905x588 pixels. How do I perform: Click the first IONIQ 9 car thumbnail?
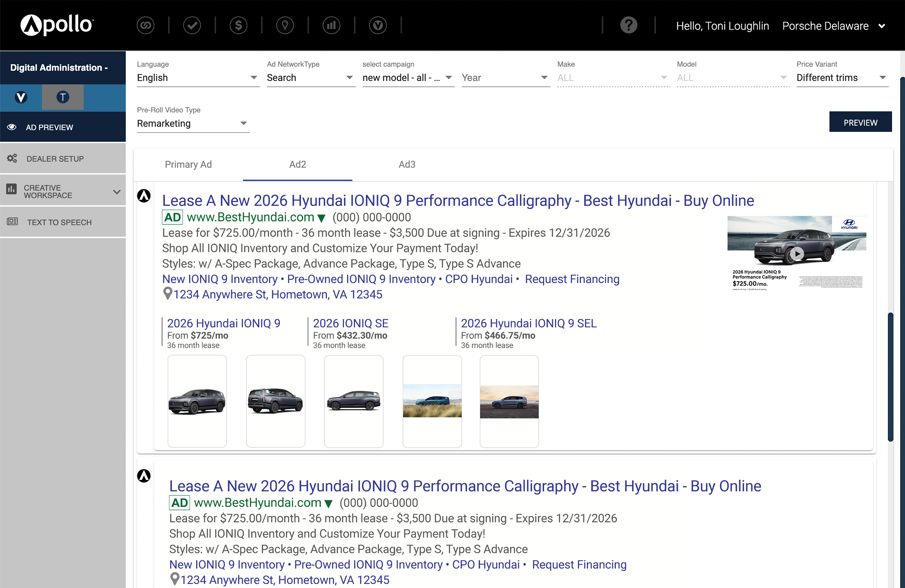click(x=197, y=401)
